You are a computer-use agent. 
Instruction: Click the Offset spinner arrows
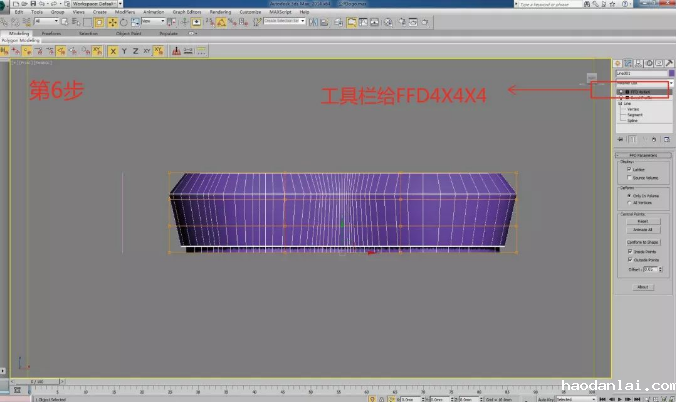[x=660, y=269]
